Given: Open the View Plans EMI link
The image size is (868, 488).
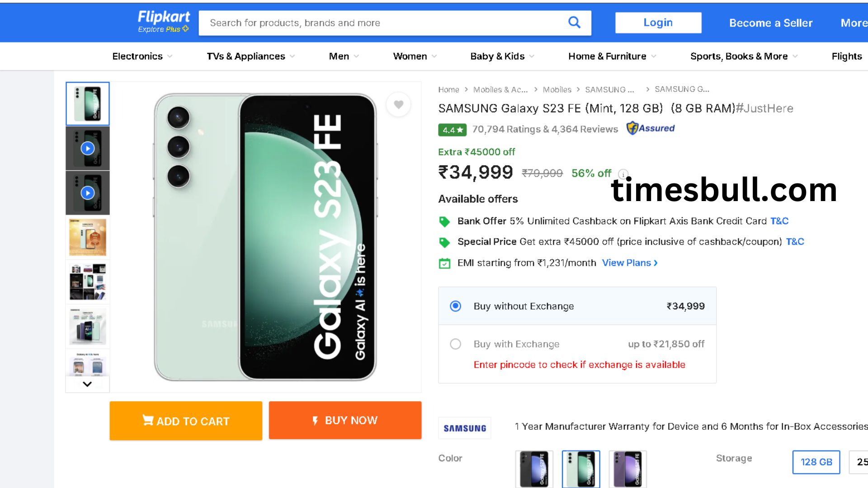Looking at the screenshot, I should coord(629,263).
